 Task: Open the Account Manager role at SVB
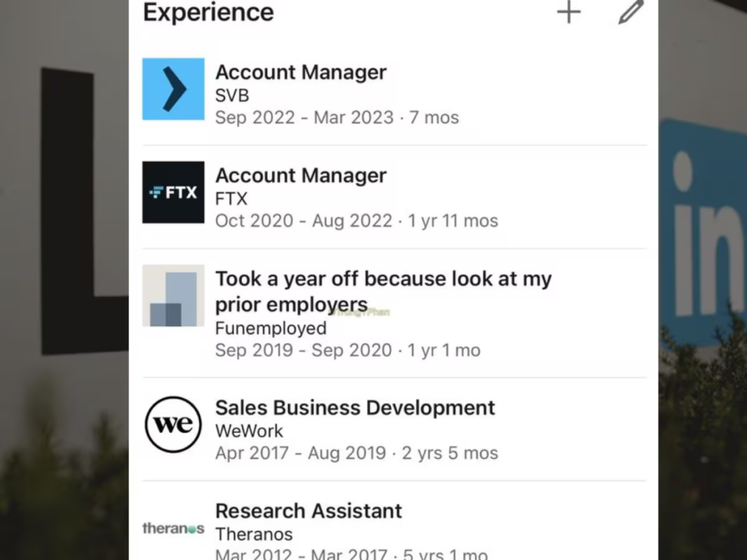(x=301, y=72)
